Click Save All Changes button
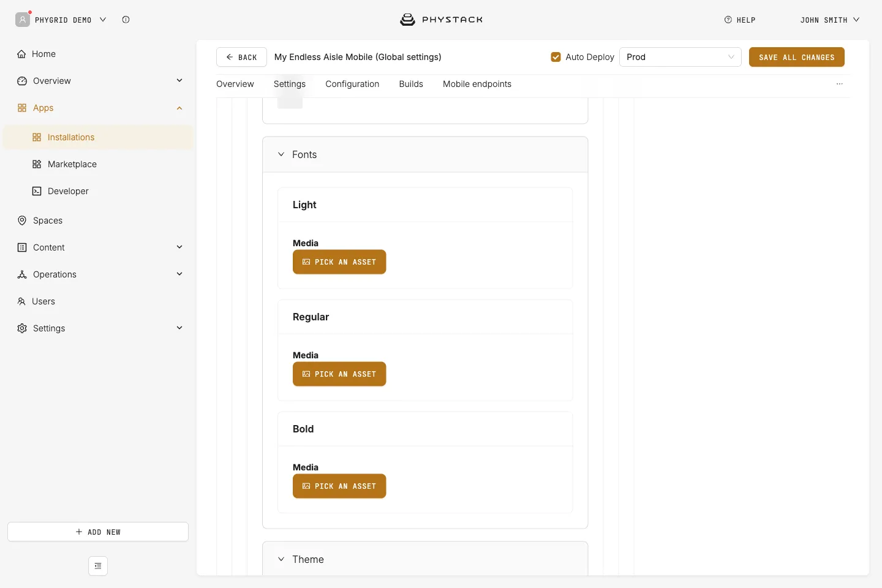Screen dimensions: 882x588 click(x=797, y=57)
